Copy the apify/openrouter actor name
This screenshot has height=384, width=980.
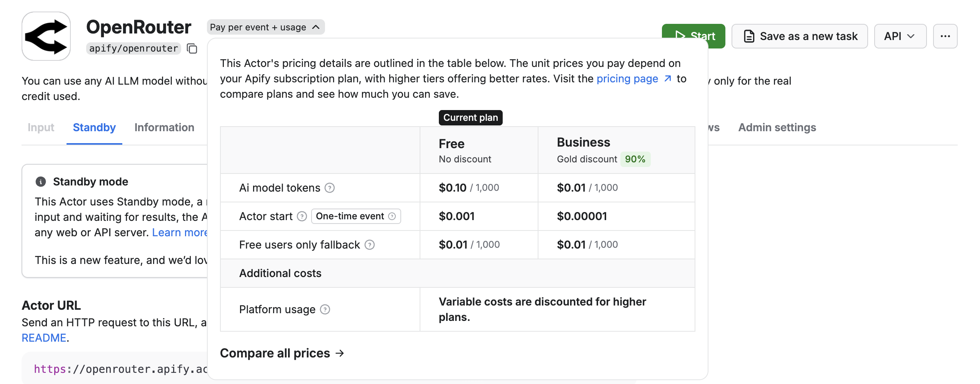[x=191, y=48]
